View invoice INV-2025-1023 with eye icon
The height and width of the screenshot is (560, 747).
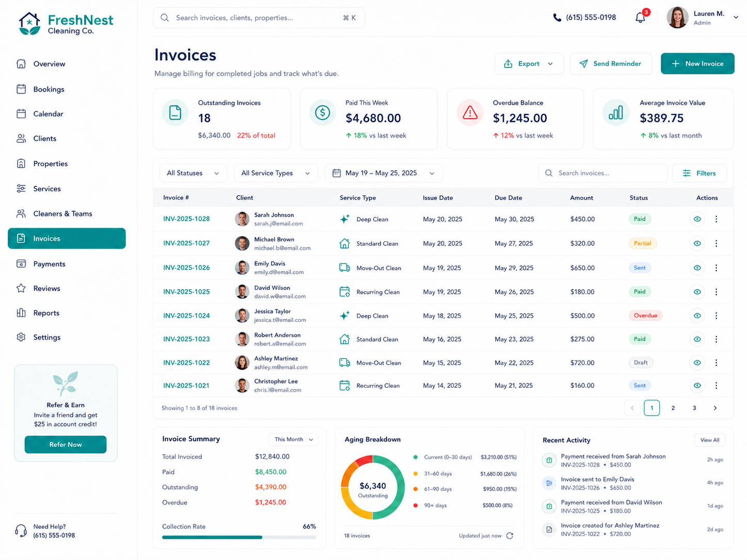(x=697, y=339)
